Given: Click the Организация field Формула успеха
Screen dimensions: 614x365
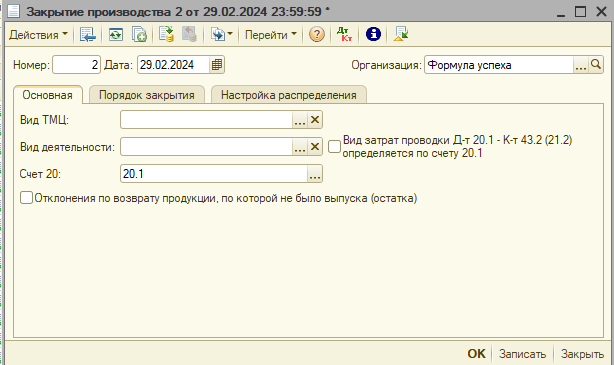Looking at the screenshot, I should (499, 65).
